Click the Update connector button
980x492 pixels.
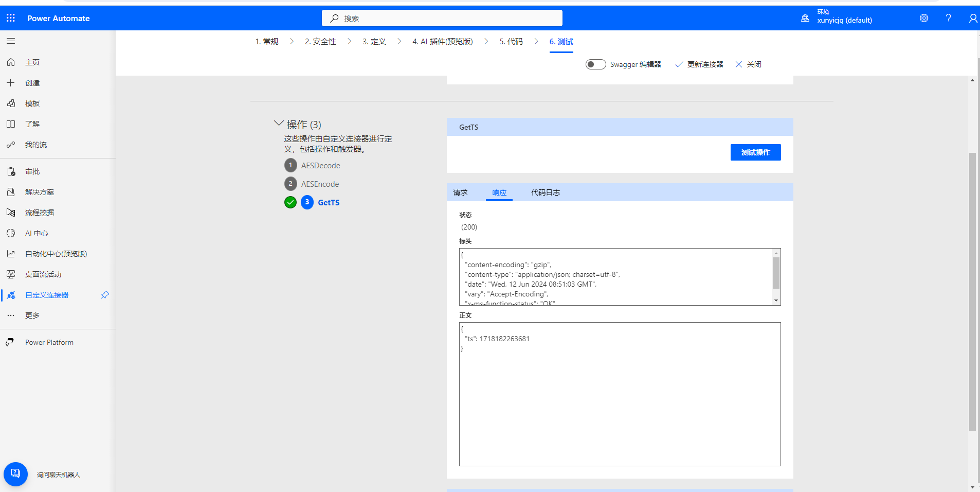pos(699,64)
